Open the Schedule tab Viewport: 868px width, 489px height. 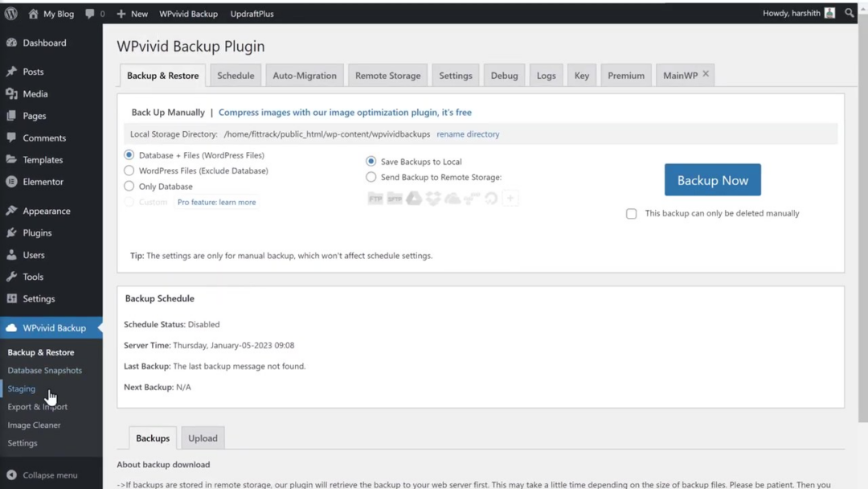tap(235, 75)
